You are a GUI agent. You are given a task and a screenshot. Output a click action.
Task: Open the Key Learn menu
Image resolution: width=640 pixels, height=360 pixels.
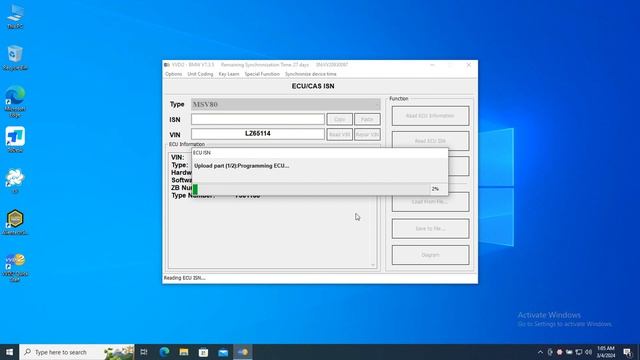pos(229,74)
